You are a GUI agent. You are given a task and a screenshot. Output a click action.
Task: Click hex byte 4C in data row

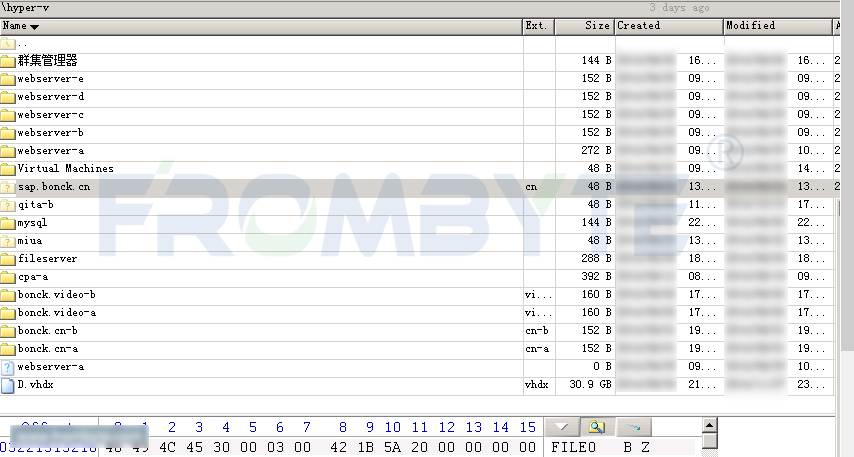(x=167, y=448)
